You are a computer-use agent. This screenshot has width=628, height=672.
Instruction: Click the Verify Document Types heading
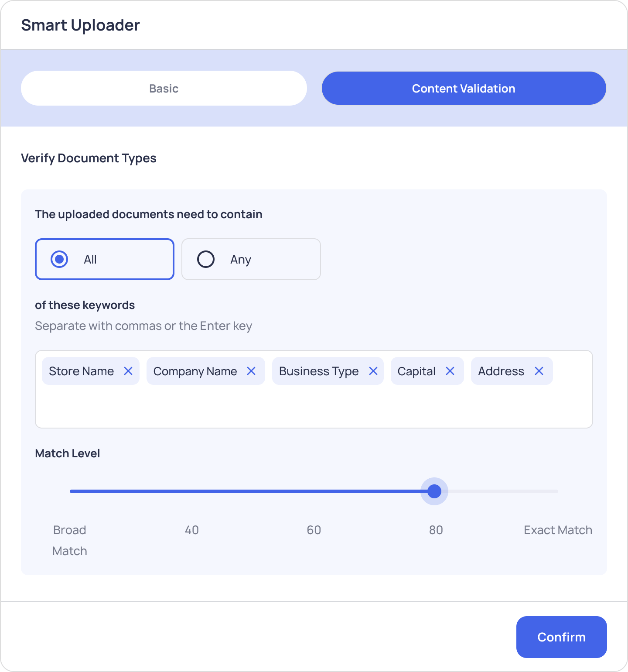coord(89,158)
